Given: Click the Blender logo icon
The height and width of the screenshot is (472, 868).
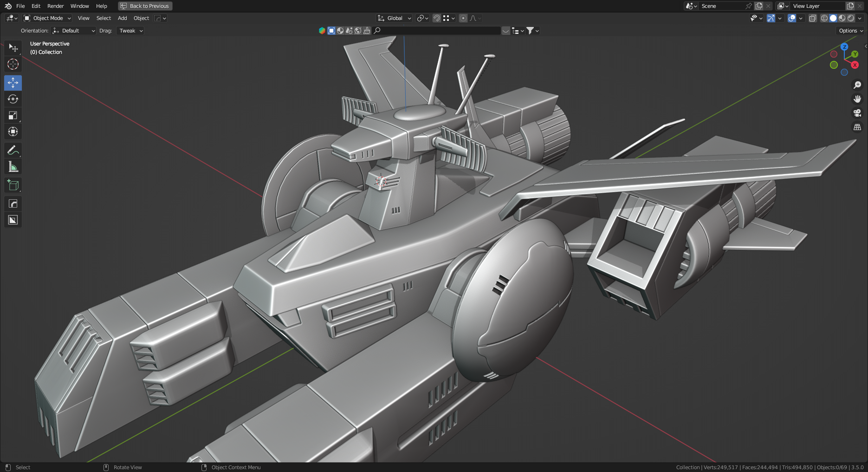Looking at the screenshot, I should coord(8,6).
